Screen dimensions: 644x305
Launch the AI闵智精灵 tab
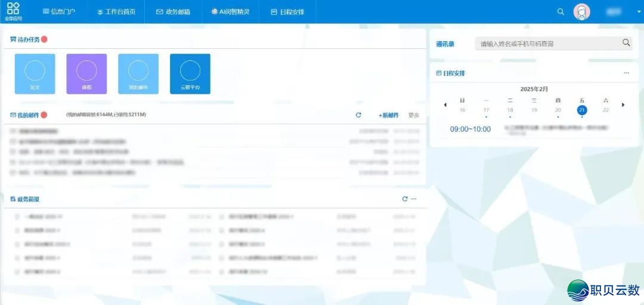(230, 12)
